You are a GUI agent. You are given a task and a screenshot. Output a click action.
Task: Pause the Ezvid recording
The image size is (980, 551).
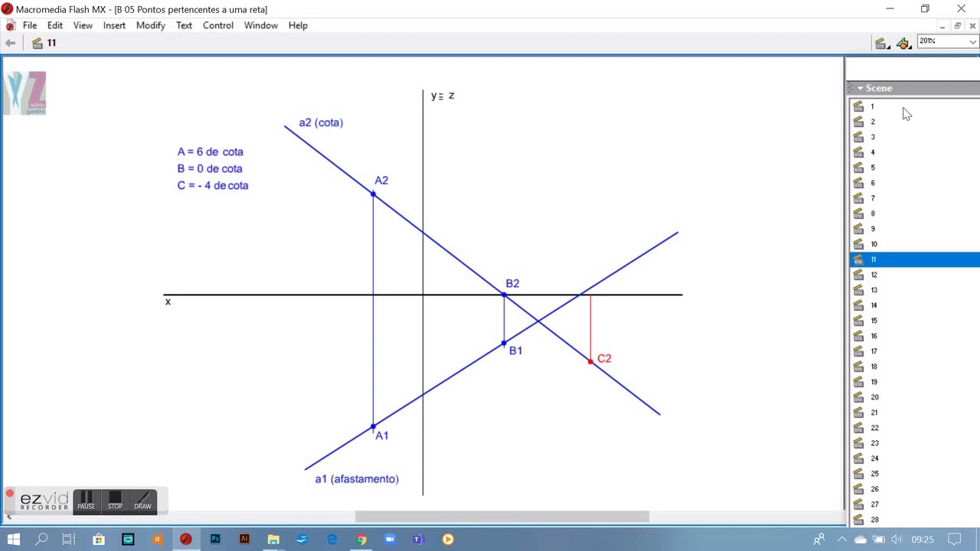coord(86,501)
